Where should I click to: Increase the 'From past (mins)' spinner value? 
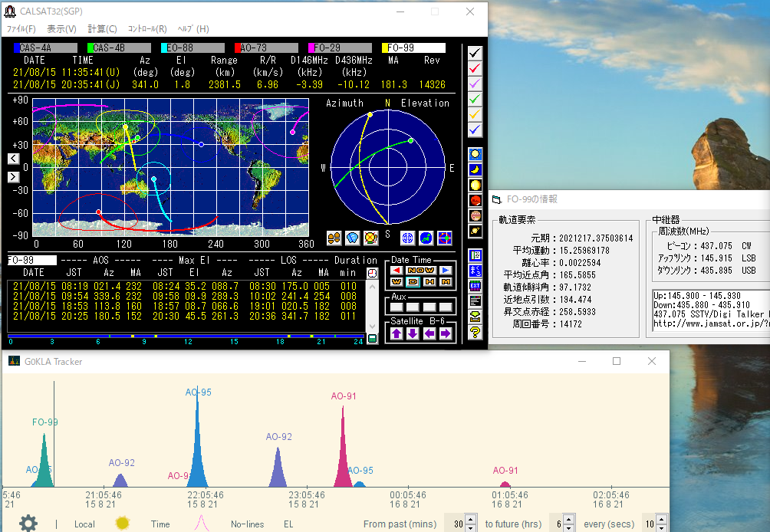[x=470, y=520]
